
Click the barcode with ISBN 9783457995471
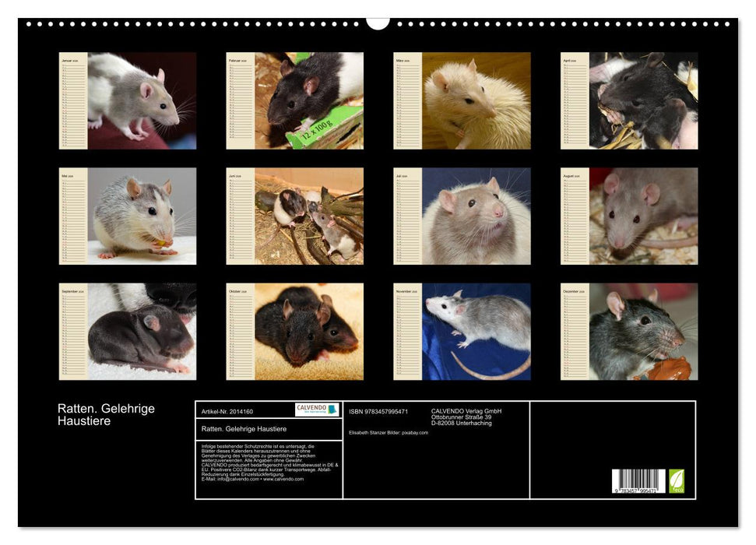point(638,480)
